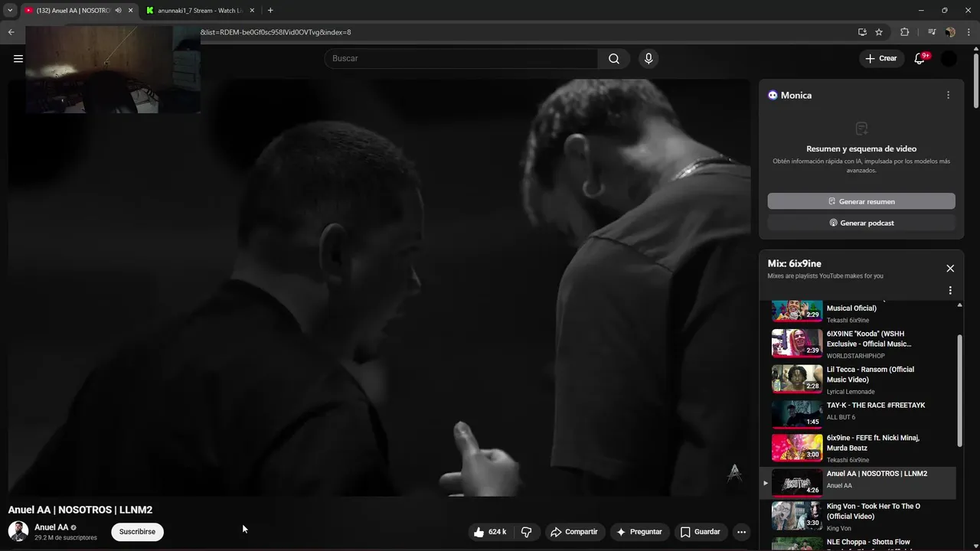The image size is (980, 551).
Task: Open Anuel AA channel avatar
Action: [x=18, y=531]
